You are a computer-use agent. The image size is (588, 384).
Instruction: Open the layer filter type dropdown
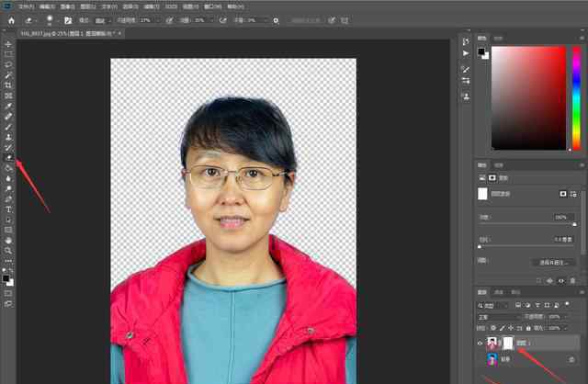pyautogui.click(x=492, y=306)
